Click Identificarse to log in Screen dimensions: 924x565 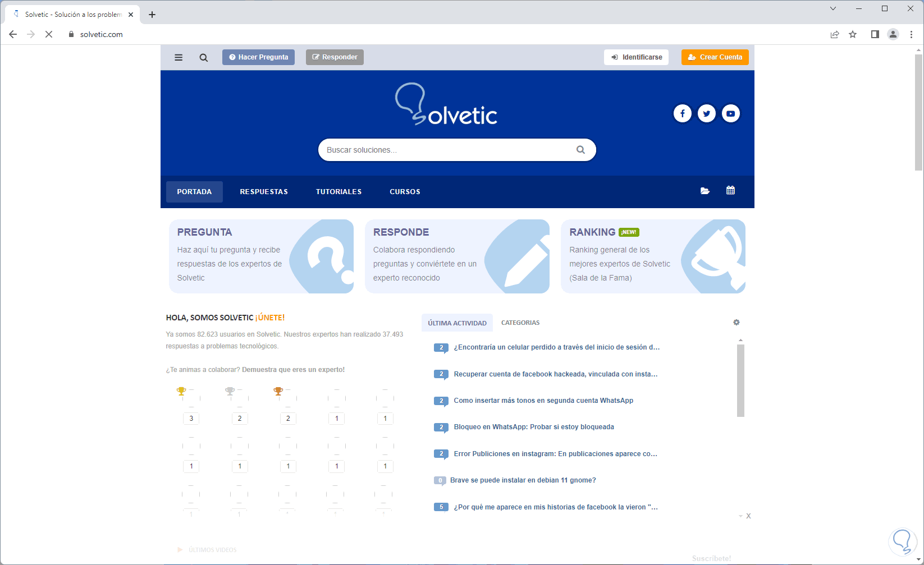[637, 57]
